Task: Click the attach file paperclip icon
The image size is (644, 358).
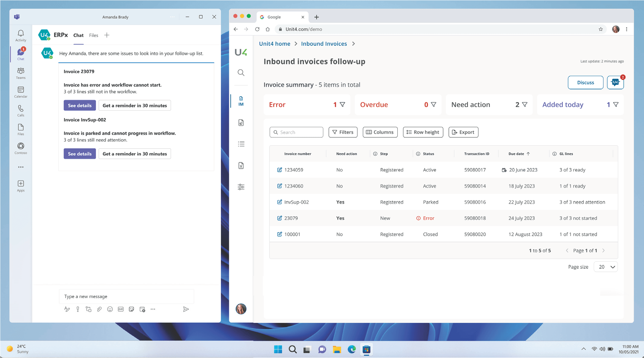Action: click(99, 309)
